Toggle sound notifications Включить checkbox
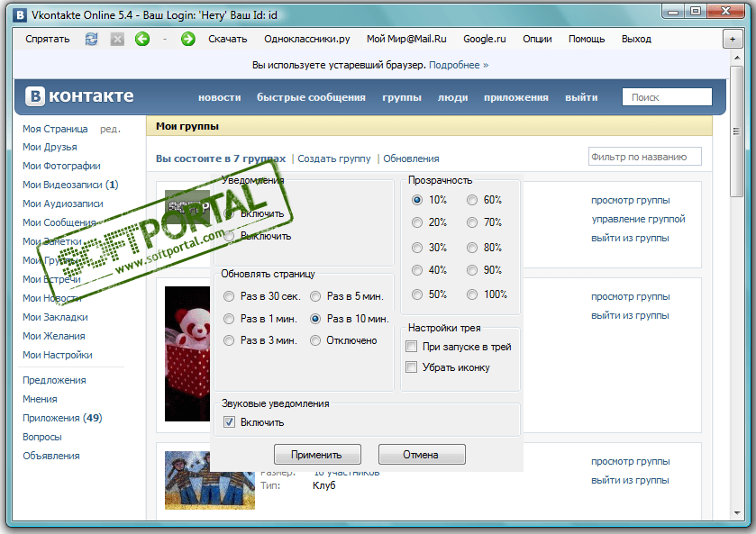This screenshot has height=534, width=756. coord(229,422)
